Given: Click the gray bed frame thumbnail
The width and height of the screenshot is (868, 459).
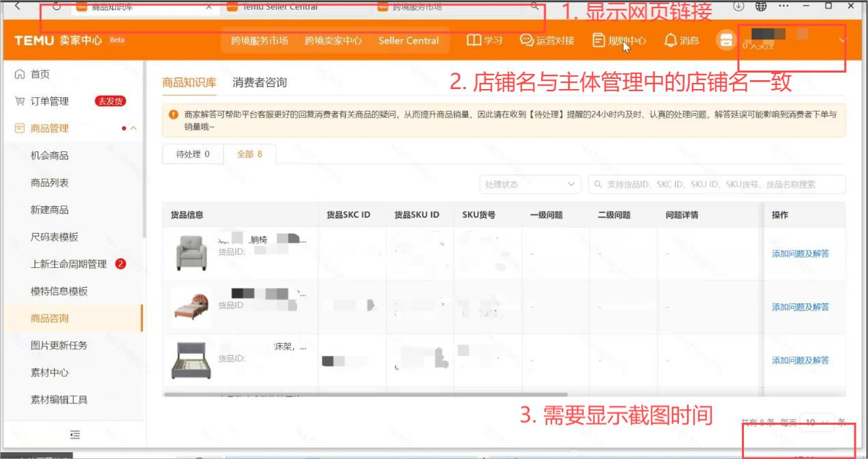Looking at the screenshot, I should (x=191, y=360).
